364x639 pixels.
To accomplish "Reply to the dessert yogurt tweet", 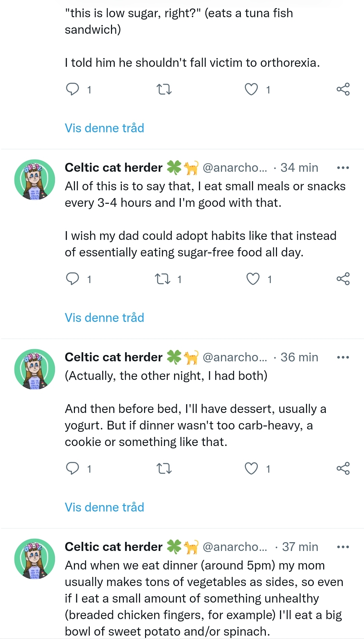I will point(73,469).
